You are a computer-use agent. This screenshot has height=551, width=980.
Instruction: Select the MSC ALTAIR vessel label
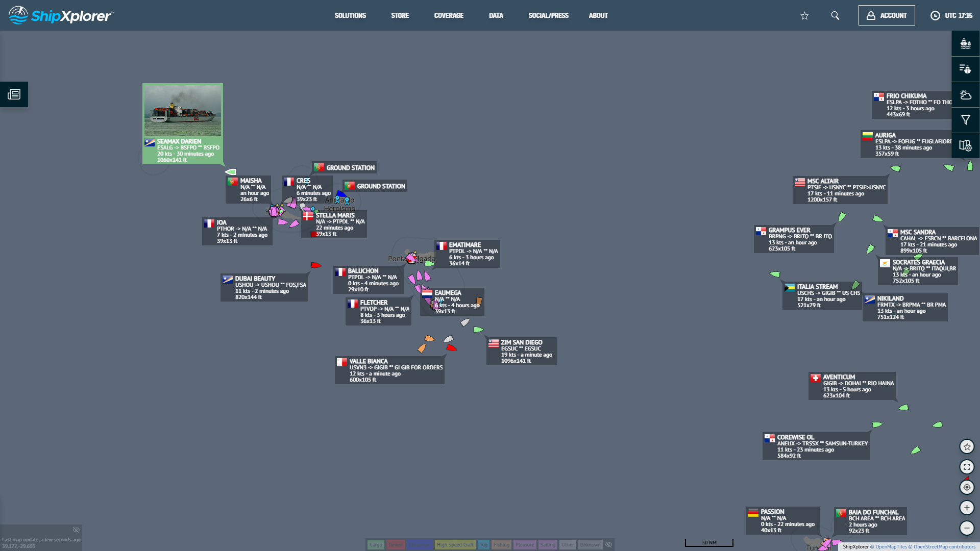(840, 190)
